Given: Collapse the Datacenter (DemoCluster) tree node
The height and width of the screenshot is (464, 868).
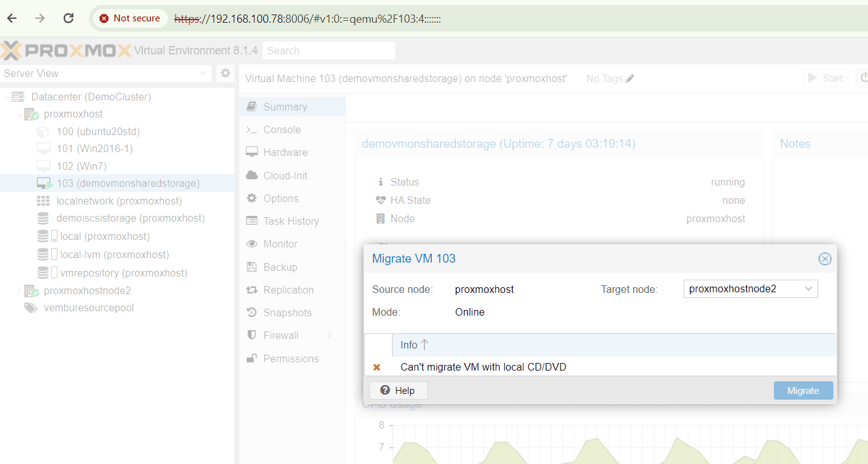Looking at the screenshot, I should [x=6, y=97].
